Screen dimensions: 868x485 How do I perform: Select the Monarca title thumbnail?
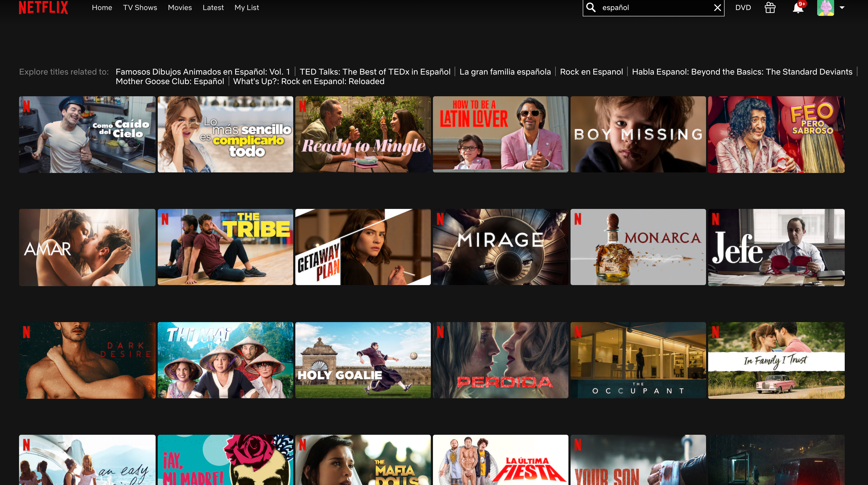pyautogui.click(x=638, y=247)
